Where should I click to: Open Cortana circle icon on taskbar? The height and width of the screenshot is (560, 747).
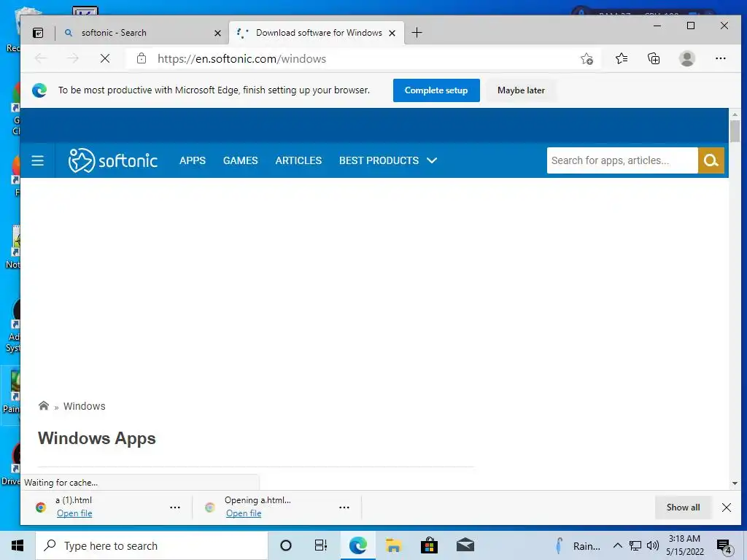[286, 545]
